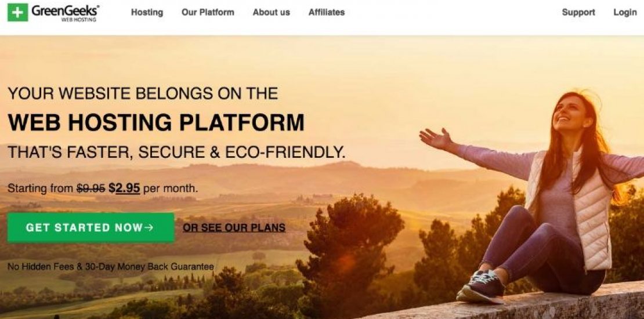
Task: Click the crossed-out $9.95 price
Action: click(91, 188)
